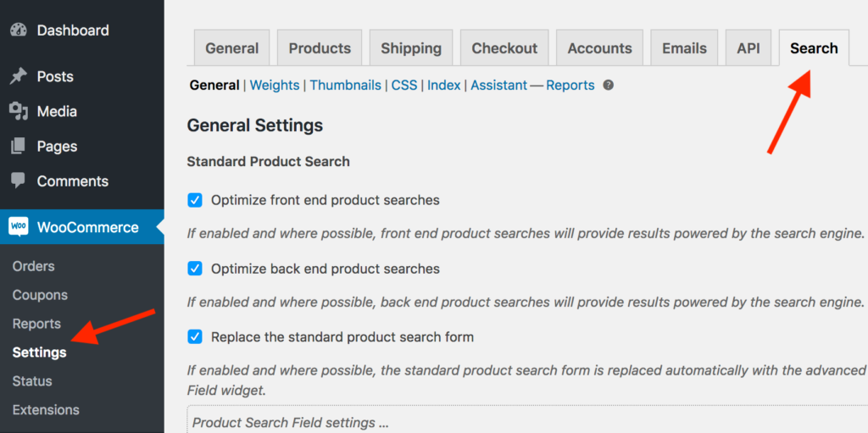Switch to the Shipping settings tab
The image size is (868, 433).
coord(411,48)
